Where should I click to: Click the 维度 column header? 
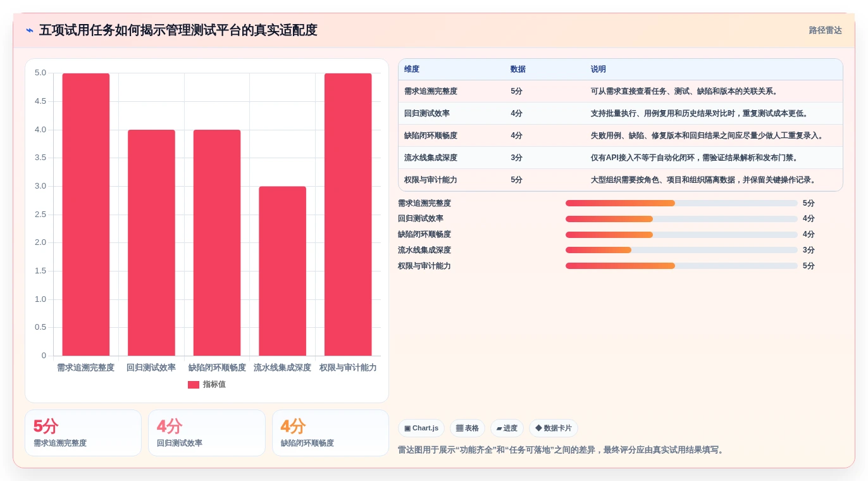412,70
